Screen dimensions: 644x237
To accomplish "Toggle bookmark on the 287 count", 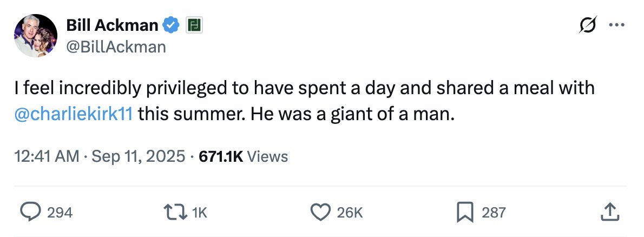I will [x=493, y=213].
